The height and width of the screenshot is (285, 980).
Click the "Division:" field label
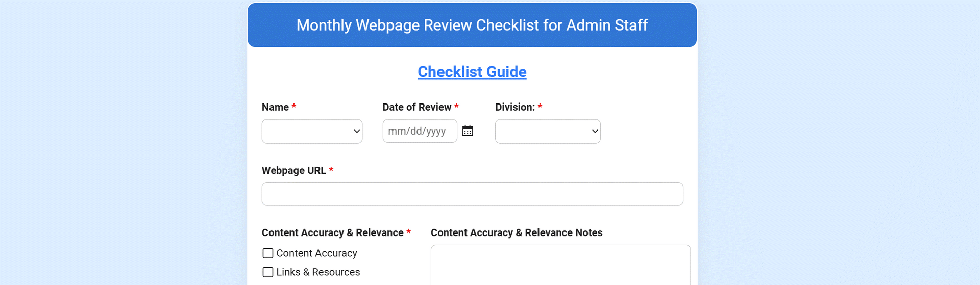(514, 107)
